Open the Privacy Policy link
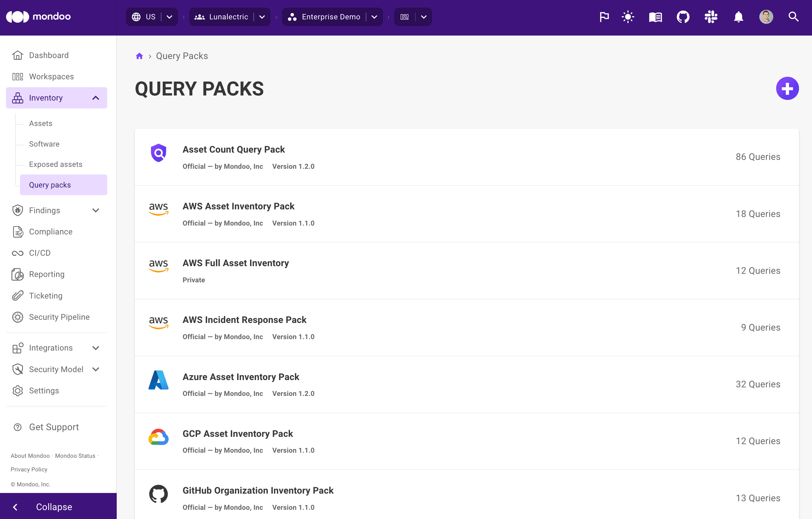The image size is (812, 519). pos(29,469)
